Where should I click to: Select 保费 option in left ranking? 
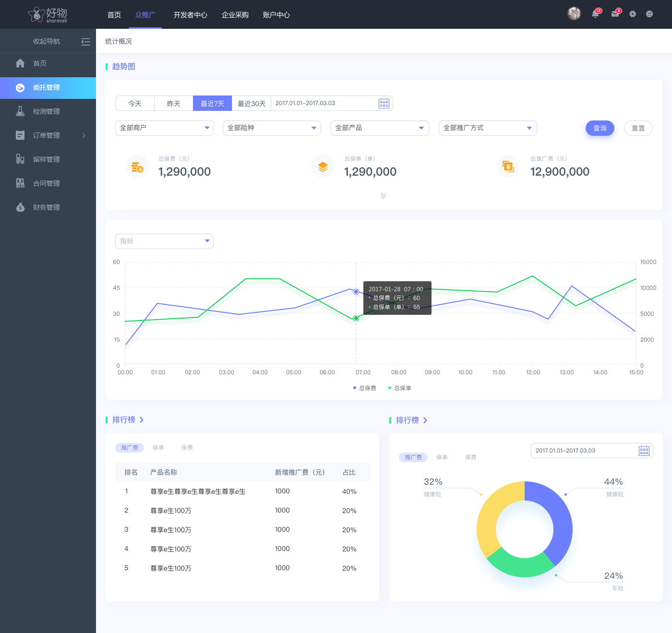[x=187, y=448]
